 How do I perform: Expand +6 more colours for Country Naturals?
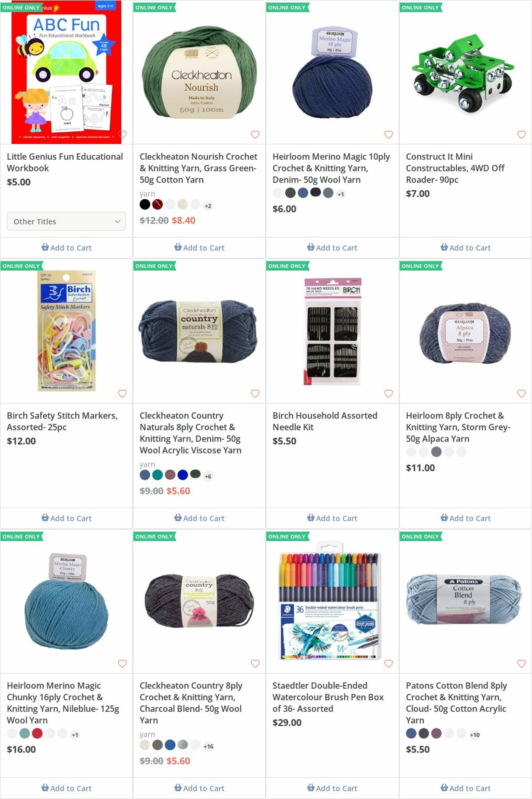point(208,476)
